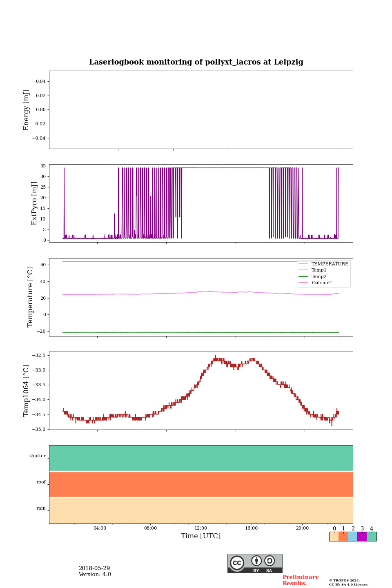Click the TROPOS 2024 copyright license text
392x588 pixels.
pos(349,582)
